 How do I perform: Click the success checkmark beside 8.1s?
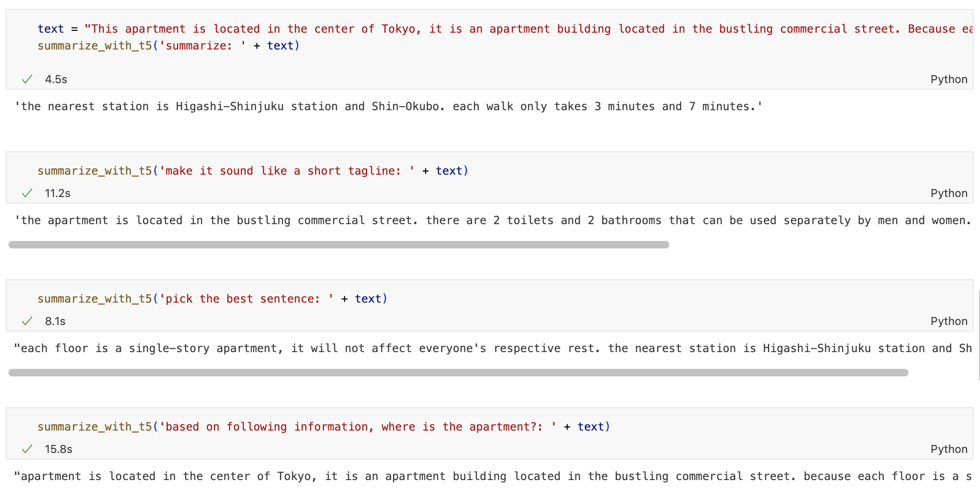[x=27, y=321]
